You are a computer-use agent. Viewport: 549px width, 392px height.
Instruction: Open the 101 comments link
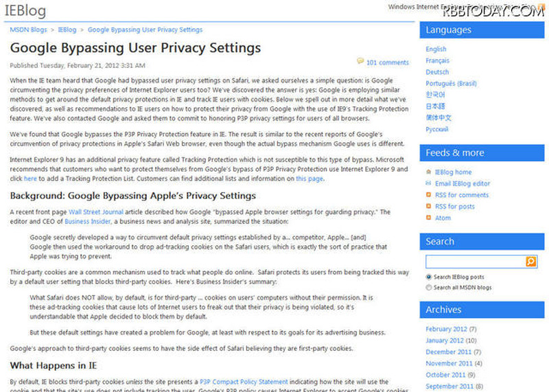pyautogui.click(x=387, y=62)
